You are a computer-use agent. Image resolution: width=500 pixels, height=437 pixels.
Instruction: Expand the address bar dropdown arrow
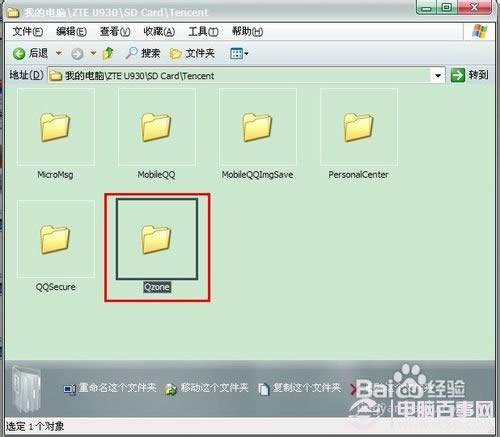click(438, 76)
